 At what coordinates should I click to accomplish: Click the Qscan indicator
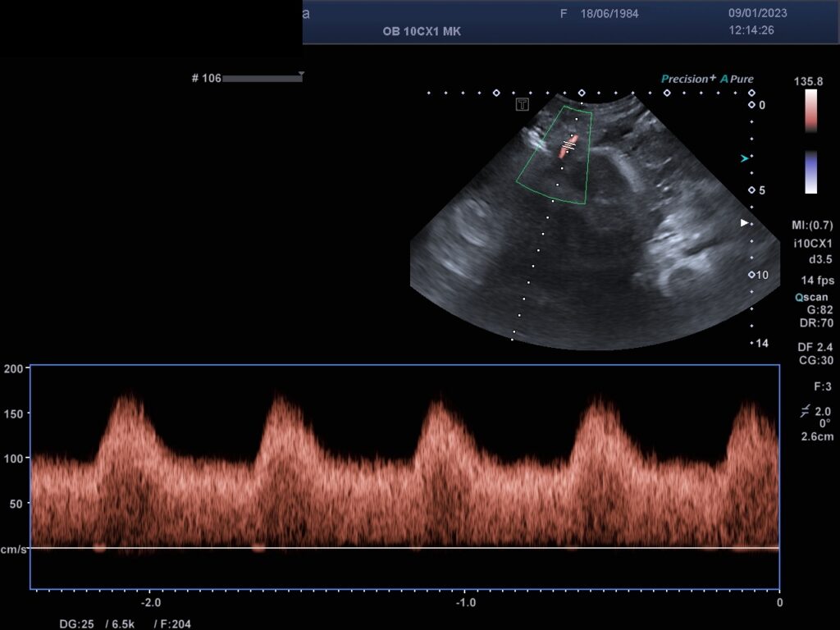coord(811,298)
